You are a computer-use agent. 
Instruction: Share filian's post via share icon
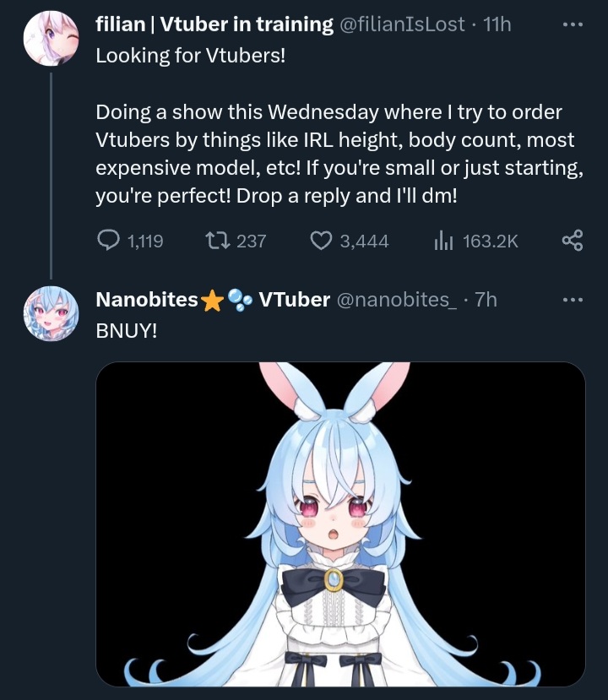coord(573,240)
